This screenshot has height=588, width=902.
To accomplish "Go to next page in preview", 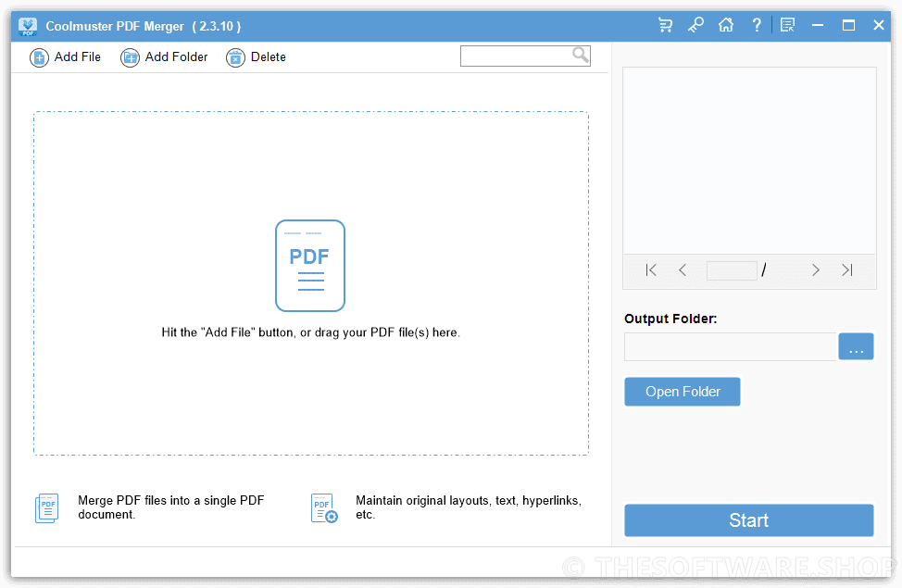I will [815, 270].
